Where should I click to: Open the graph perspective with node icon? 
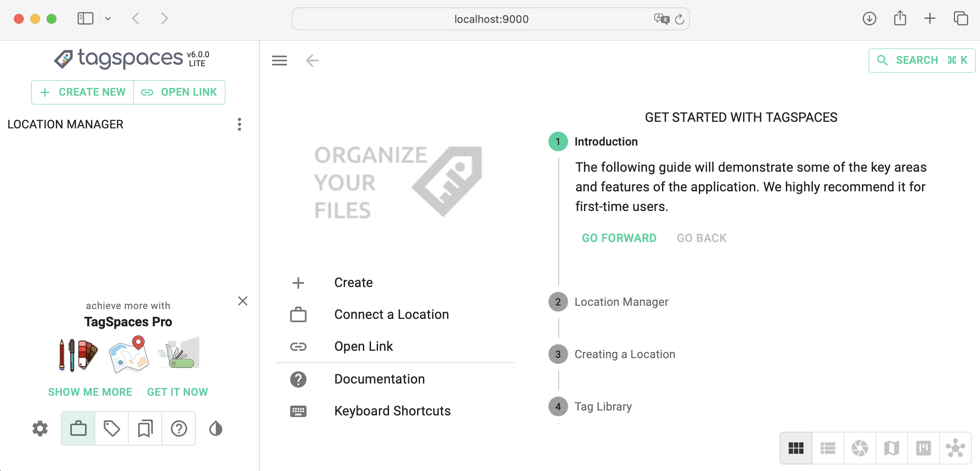956,448
